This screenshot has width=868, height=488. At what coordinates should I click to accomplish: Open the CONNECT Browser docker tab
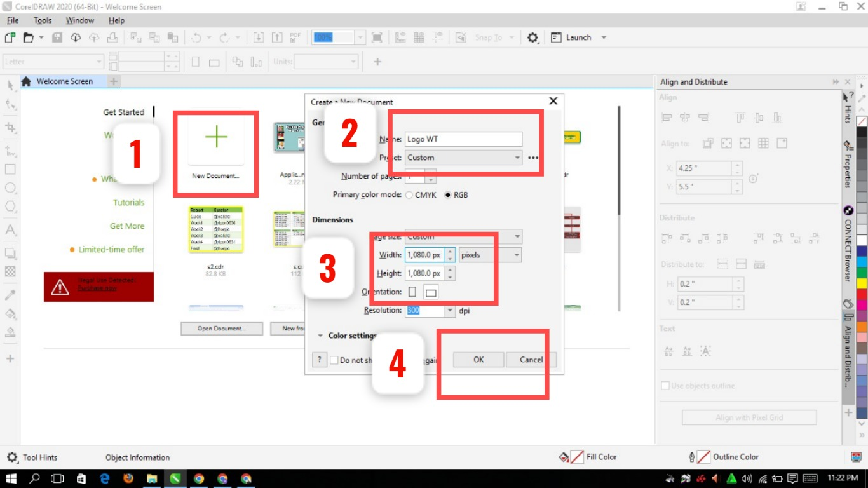(x=848, y=244)
